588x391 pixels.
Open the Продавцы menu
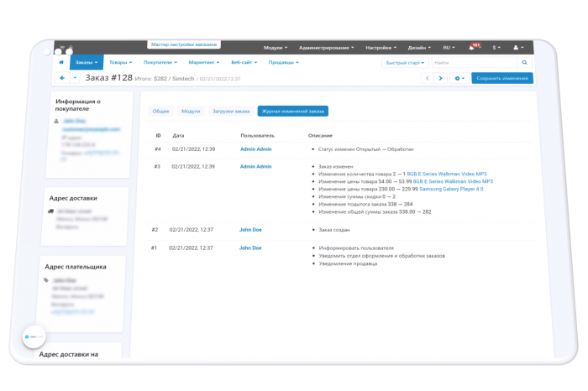[283, 62]
